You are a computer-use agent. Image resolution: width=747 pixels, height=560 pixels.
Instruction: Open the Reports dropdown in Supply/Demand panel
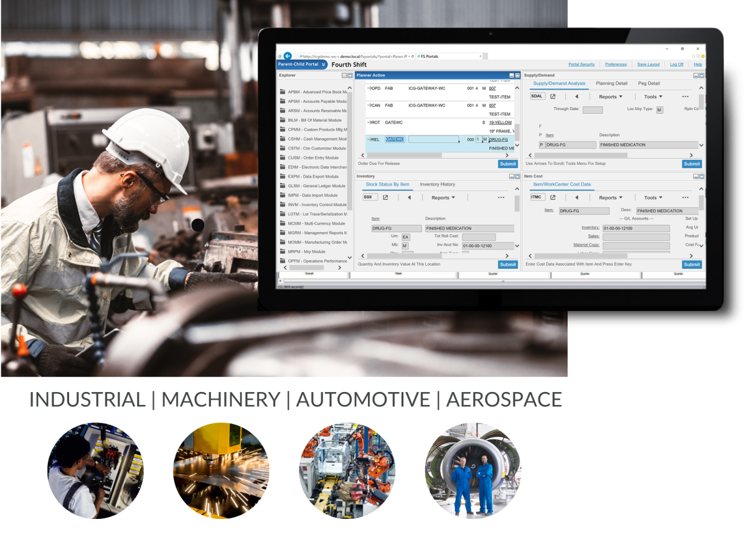click(609, 96)
